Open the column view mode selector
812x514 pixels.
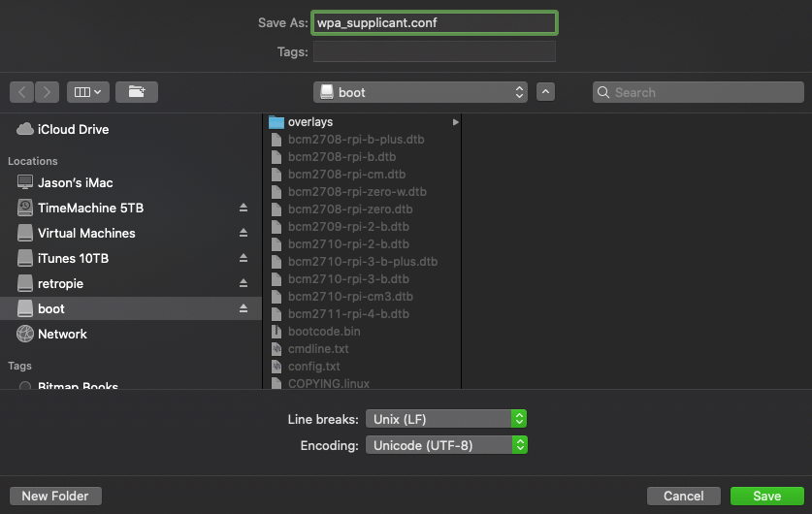87,92
